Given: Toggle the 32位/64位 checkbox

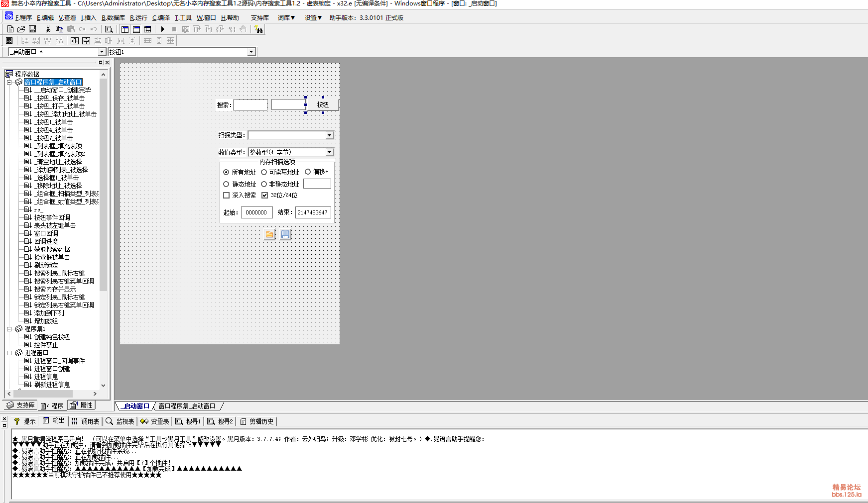Looking at the screenshot, I should (265, 196).
